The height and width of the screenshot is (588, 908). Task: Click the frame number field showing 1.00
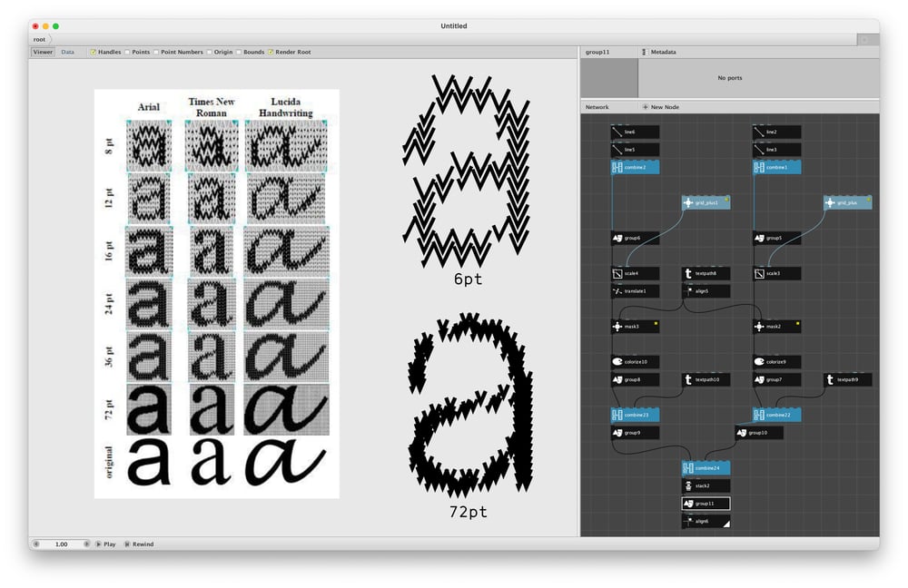tap(62, 544)
